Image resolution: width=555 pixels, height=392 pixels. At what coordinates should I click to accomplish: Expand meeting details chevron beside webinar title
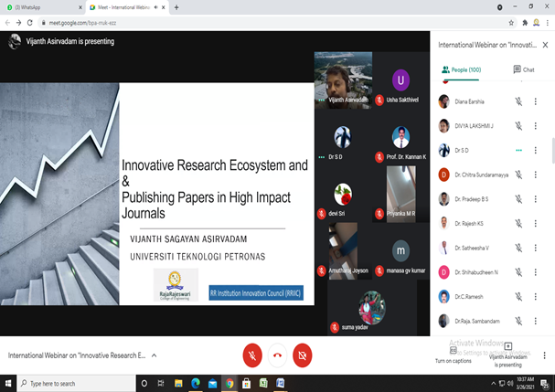(154, 355)
